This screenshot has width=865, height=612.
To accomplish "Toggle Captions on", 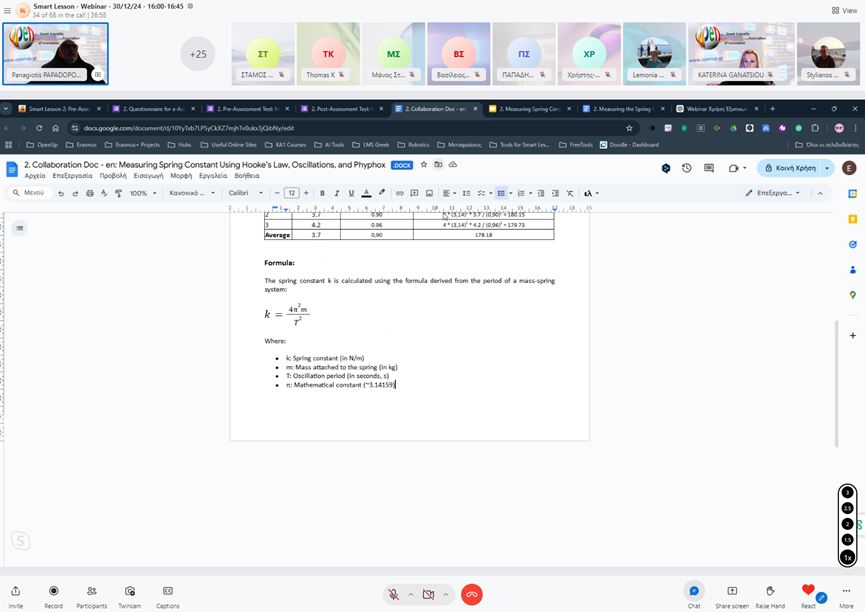I will (x=168, y=591).
